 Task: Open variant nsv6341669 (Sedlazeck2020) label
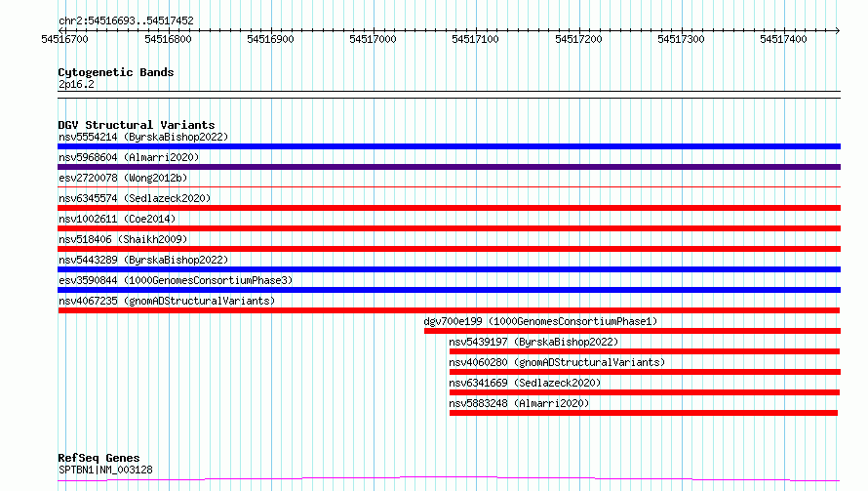525,383
